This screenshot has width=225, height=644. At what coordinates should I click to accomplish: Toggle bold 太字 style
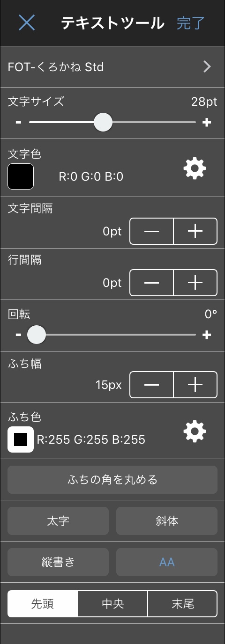58,521
